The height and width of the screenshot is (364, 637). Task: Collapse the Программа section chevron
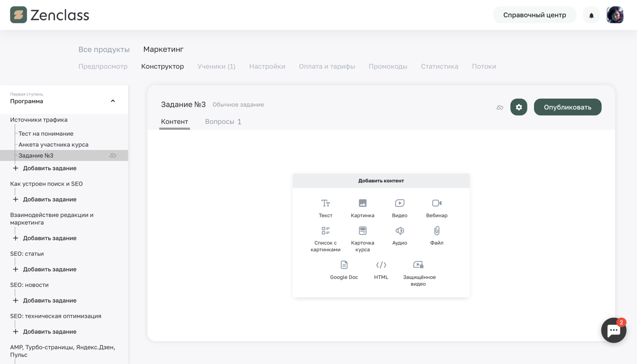(x=113, y=101)
